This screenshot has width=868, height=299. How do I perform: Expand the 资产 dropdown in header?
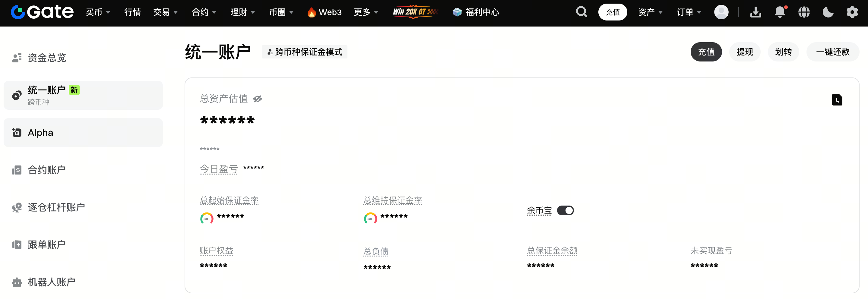[x=650, y=12]
